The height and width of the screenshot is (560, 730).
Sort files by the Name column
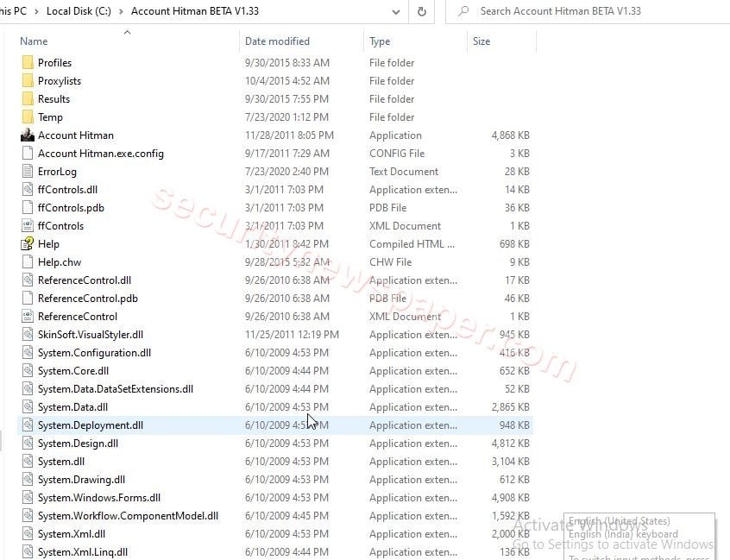34,41
